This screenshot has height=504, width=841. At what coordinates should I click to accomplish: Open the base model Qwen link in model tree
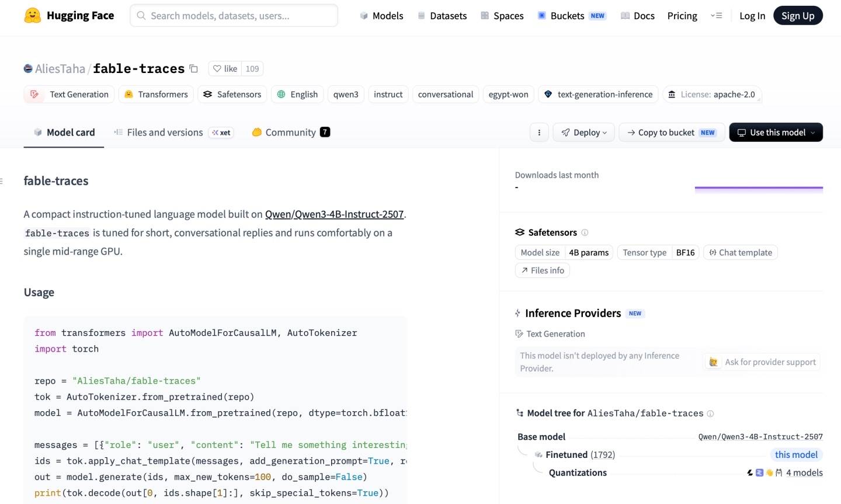[760, 437]
